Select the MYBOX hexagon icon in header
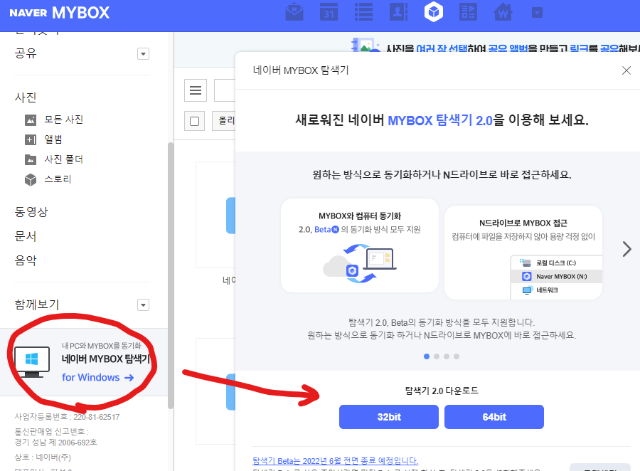This screenshot has width=640, height=471. pos(433,12)
